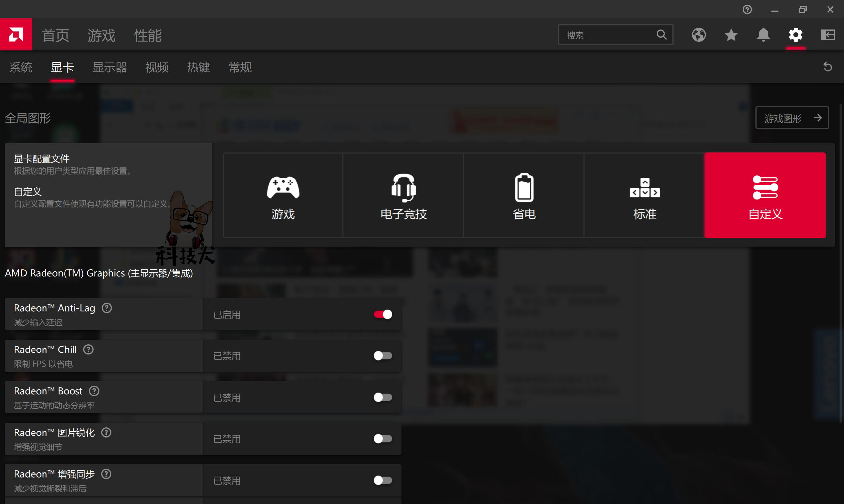This screenshot has width=844, height=504.
Task: Click the settings gear icon
Action: 796,35
